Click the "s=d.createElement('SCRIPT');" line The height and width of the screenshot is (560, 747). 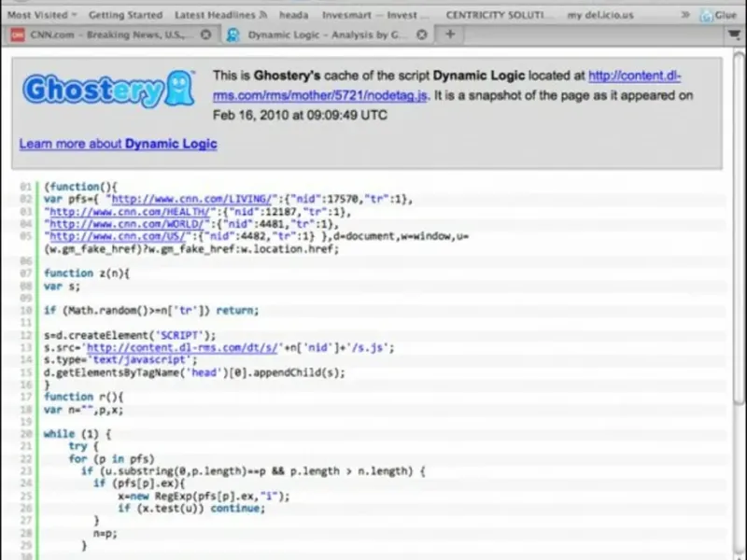[x=130, y=335]
